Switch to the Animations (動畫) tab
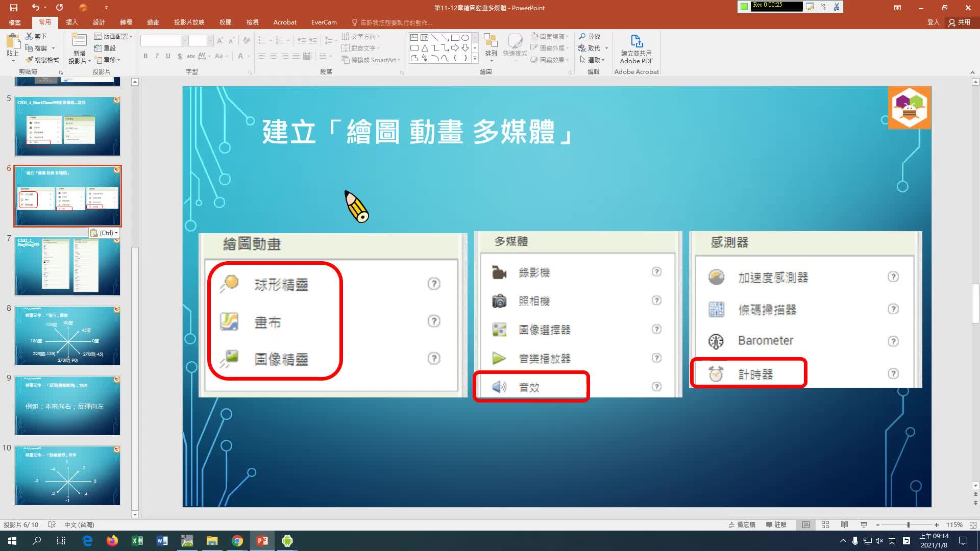Screen dimensions: 980x551 [153, 22]
